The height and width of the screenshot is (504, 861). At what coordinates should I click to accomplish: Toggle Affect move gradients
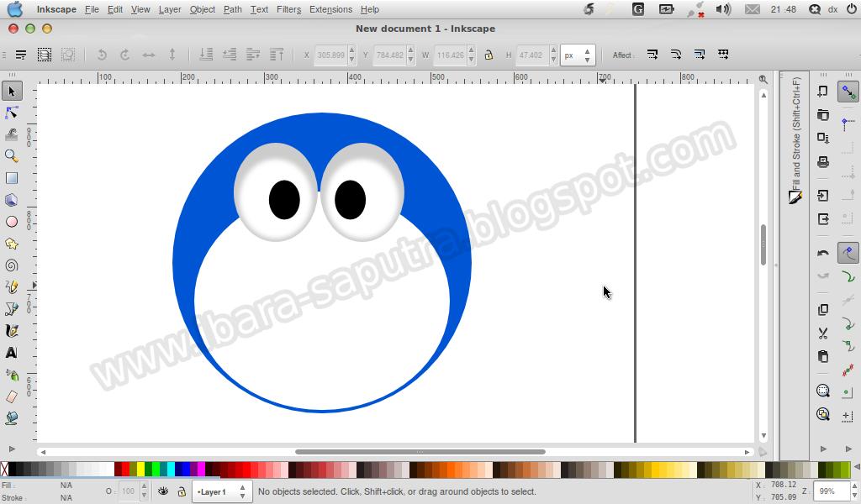coord(700,55)
